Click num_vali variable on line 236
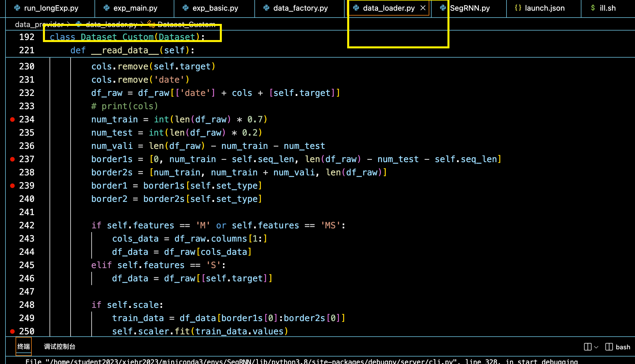The image size is (635, 364). [x=112, y=146]
